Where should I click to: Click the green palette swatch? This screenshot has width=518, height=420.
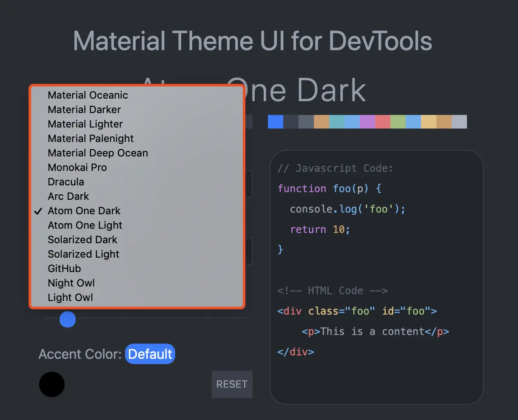tap(398, 122)
